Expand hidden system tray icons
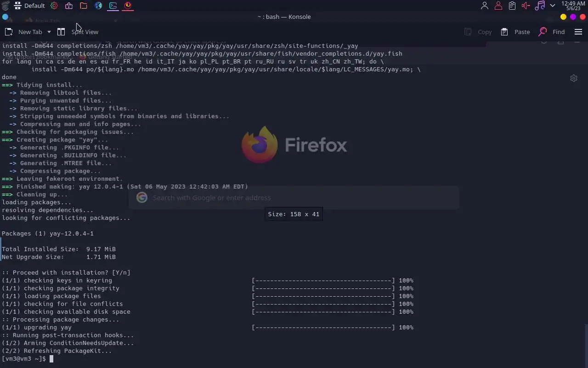 tap(553, 6)
